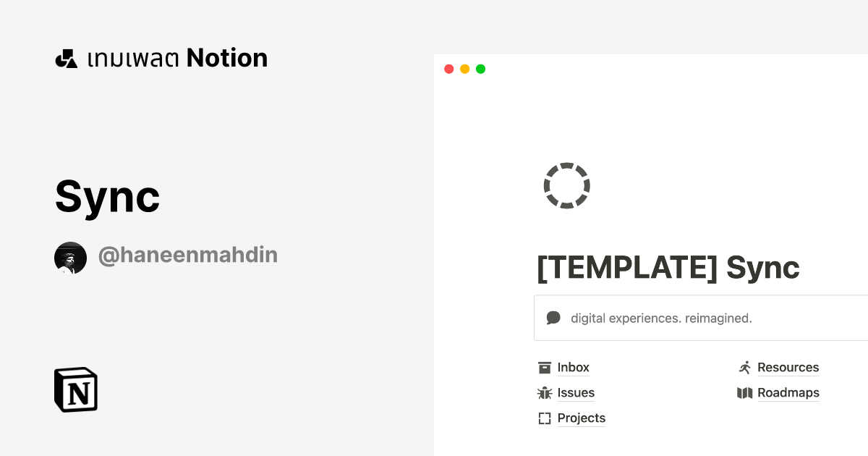Click the running person icon near Resources

click(x=744, y=367)
